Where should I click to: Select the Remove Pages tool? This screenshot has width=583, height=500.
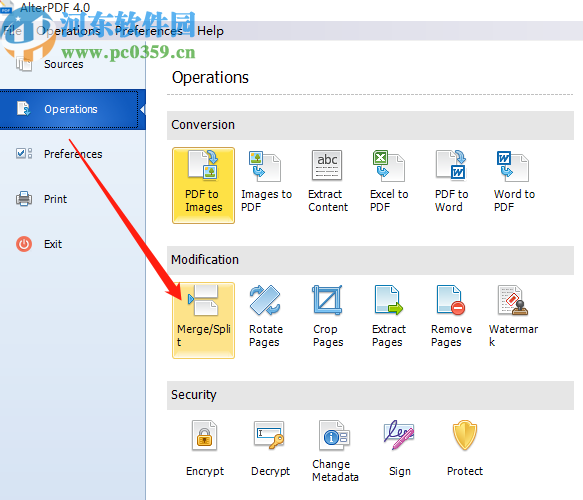pyautogui.click(x=451, y=316)
